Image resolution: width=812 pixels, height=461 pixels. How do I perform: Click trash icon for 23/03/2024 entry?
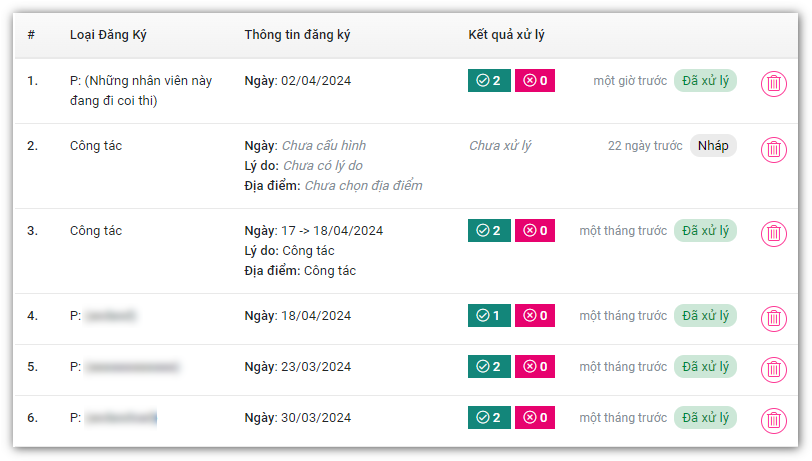[x=774, y=369]
